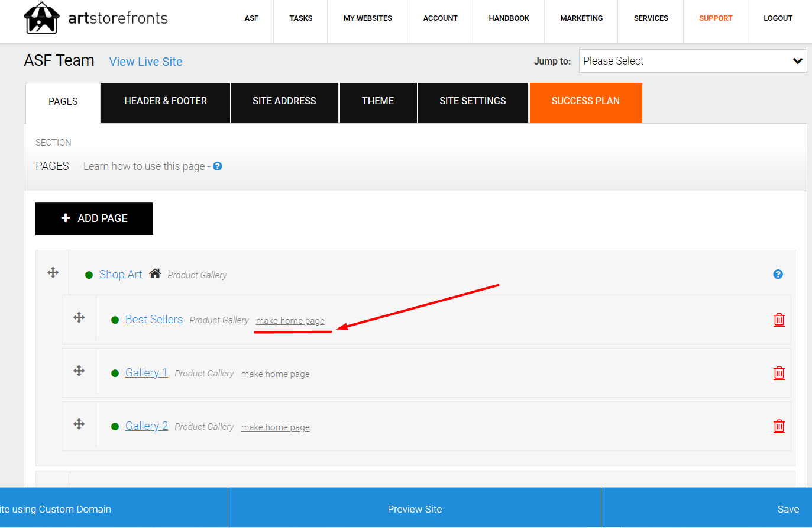Viewport: 812px width, 528px height.
Task: Open the MY WEBSITES menu item
Action: (367, 18)
